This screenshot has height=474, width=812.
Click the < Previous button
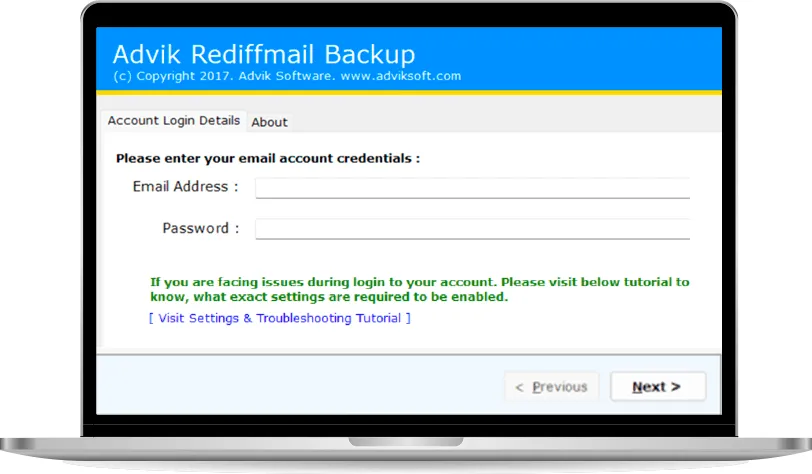tap(551, 387)
